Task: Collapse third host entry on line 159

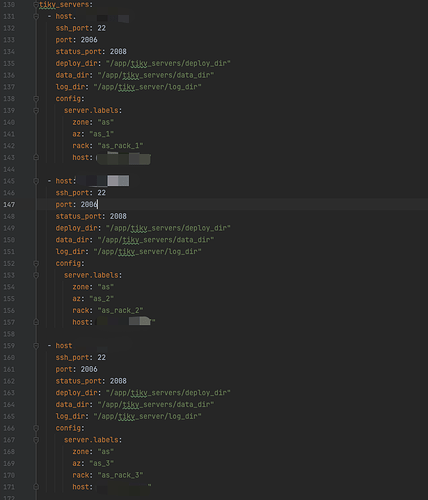Action: tap(36, 346)
